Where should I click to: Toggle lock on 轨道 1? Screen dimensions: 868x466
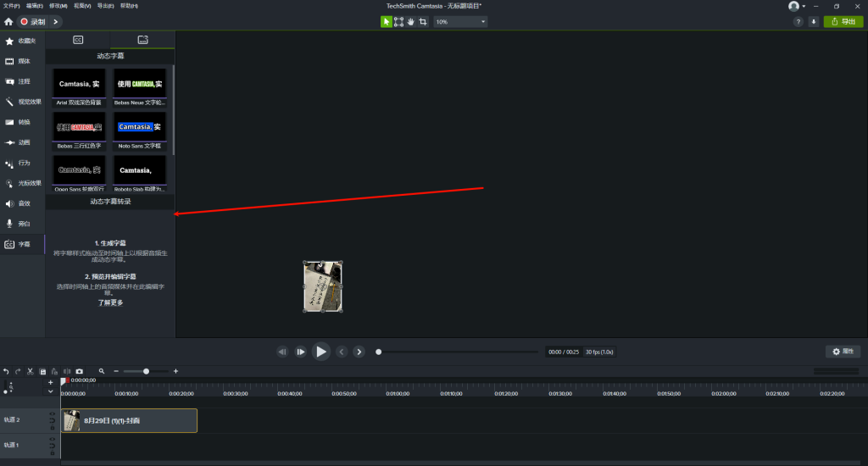tap(52, 451)
